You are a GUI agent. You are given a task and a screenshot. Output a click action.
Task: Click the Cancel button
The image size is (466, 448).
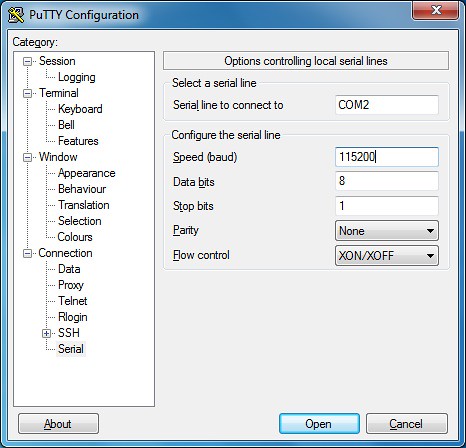click(x=407, y=424)
